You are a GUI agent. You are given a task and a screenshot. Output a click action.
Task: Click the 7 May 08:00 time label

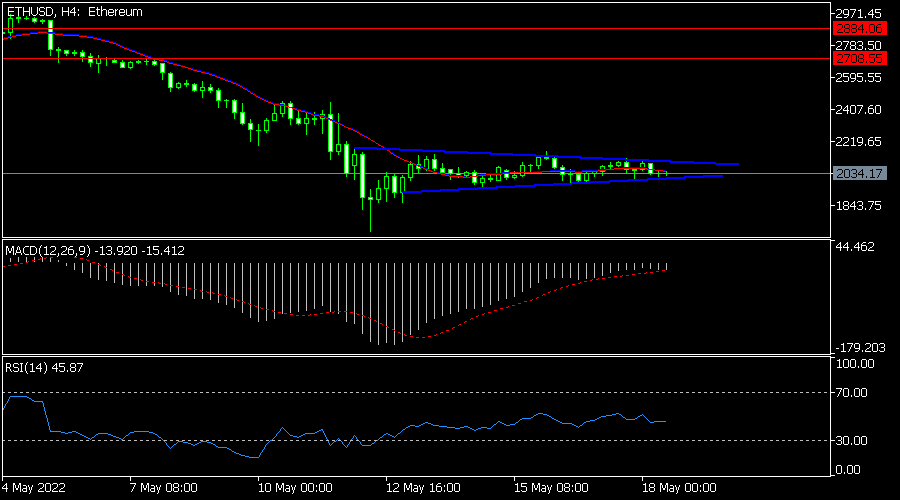164,488
